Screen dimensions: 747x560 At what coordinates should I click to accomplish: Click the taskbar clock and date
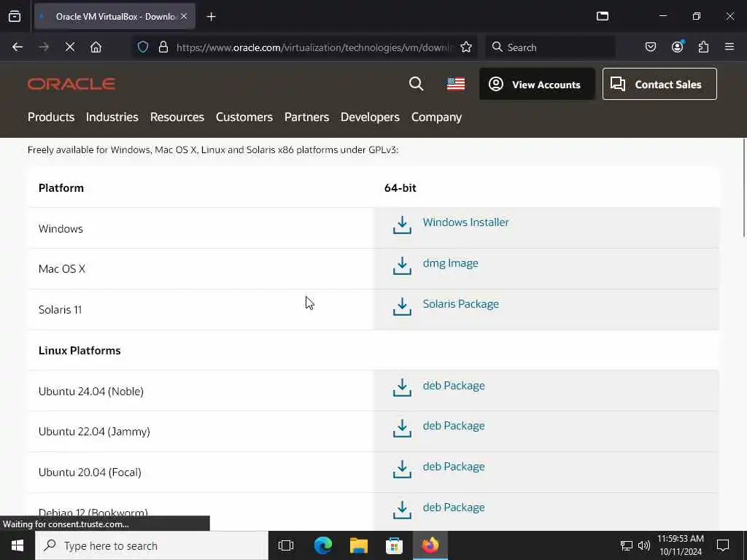click(681, 545)
